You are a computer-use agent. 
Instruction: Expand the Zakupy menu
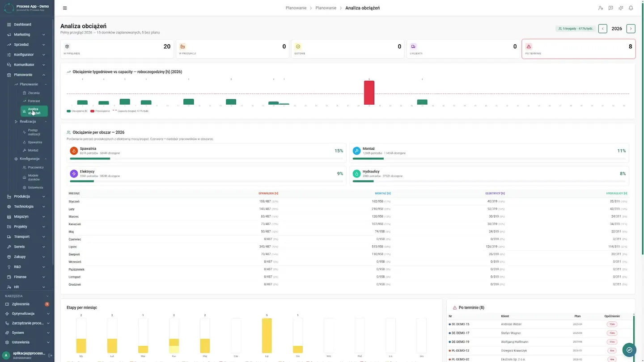[x=27, y=257]
